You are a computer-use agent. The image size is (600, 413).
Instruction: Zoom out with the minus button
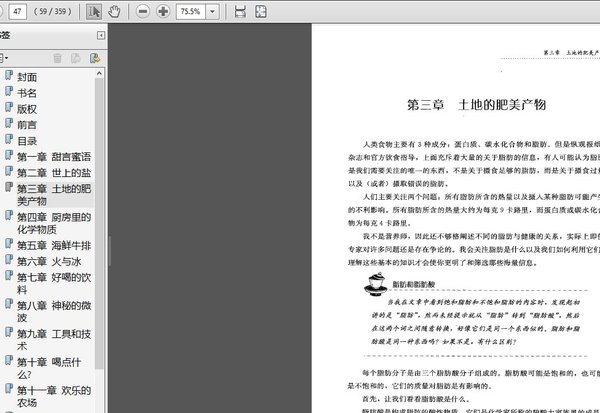point(142,11)
